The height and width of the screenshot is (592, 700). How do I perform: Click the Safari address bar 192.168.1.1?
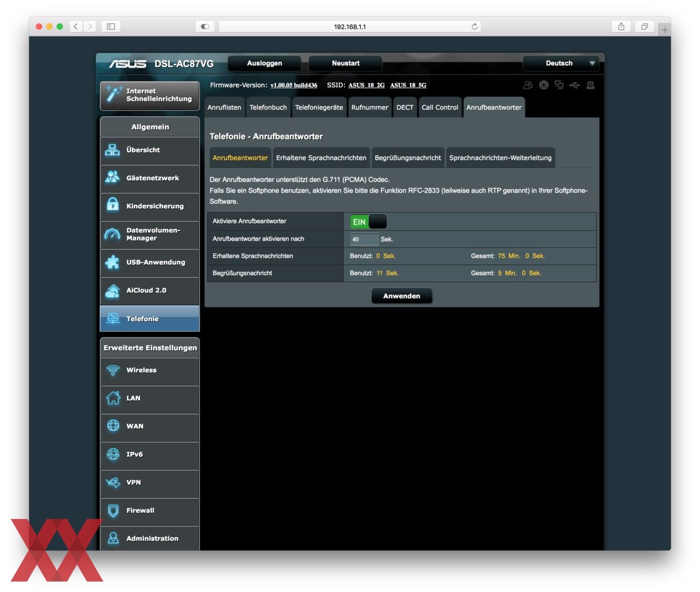(x=350, y=26)
